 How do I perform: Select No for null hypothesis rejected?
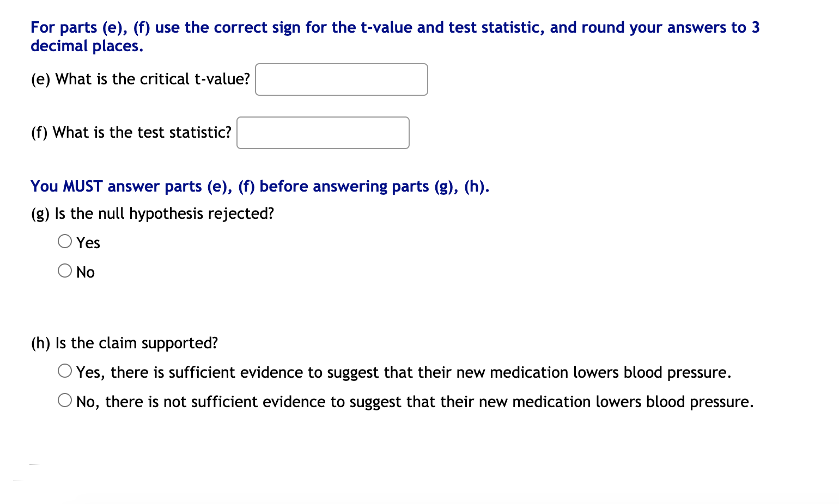tap(65, 270)
